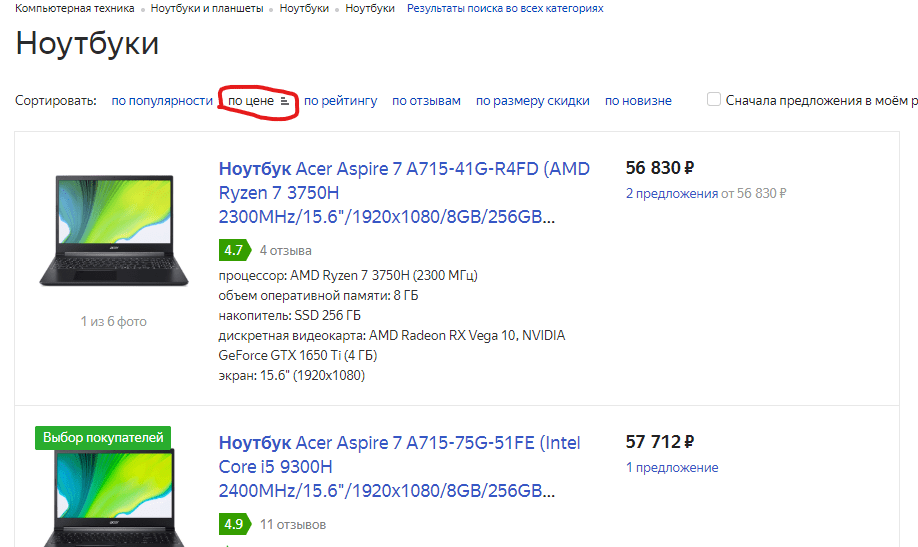918x547 pixels.
Task: Click 'процессор: AMD Ryzen 7 3750H' spec line
Action: (x=348, y=275)
